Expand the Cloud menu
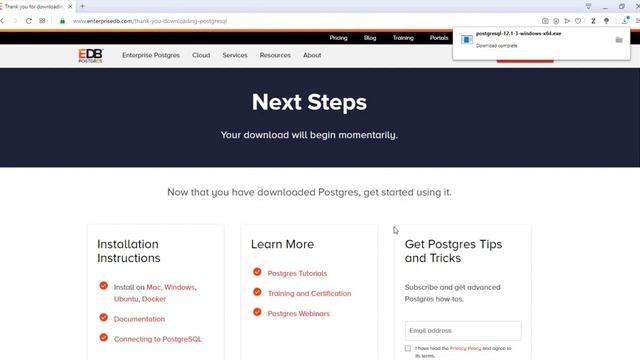This screenshot has height=360, width=640. pyautogui.click(x=201, y=55)
